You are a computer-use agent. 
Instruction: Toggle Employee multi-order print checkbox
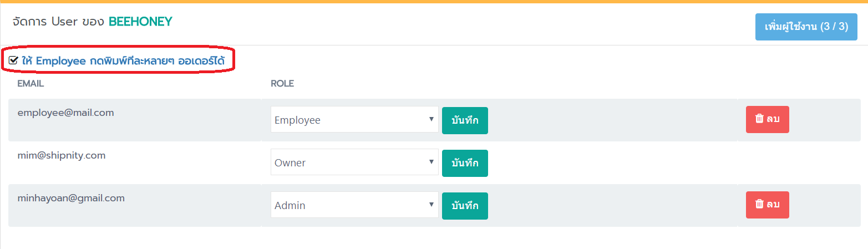pos(13,60)
